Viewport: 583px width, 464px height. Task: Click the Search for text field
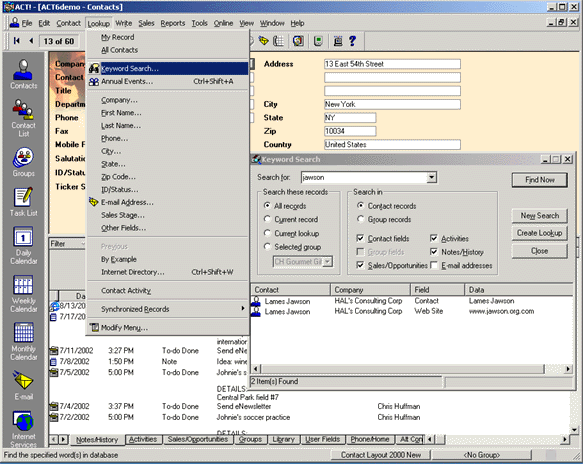click(x=364, y=177)
